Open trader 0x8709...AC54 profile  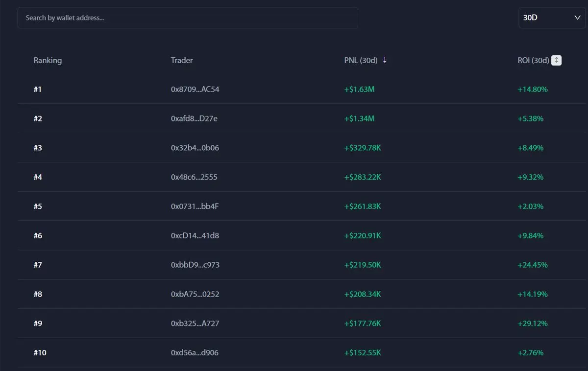click(x=195, y=90)
